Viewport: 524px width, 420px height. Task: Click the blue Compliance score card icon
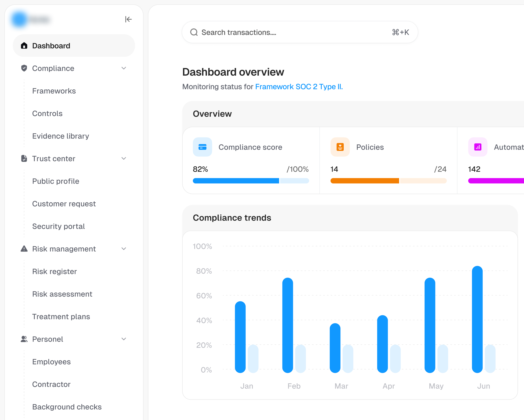pos(202,147)
